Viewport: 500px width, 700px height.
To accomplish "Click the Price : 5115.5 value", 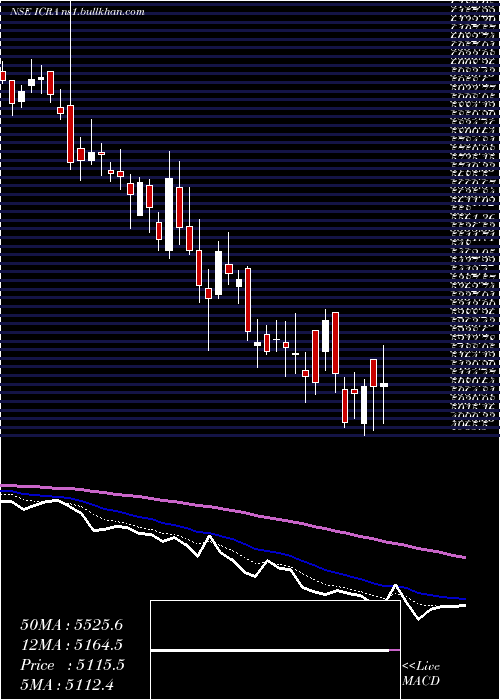I will pos(72,666).
